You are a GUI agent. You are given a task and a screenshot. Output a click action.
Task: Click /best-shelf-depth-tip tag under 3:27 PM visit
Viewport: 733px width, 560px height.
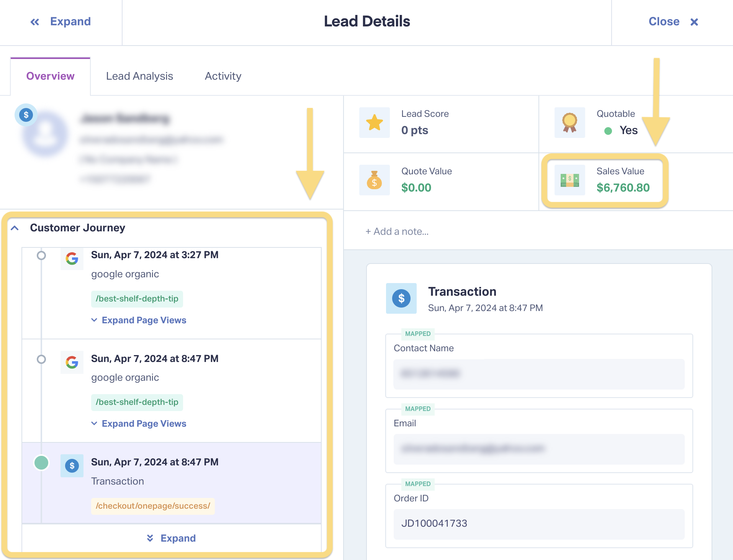[137, 299]
